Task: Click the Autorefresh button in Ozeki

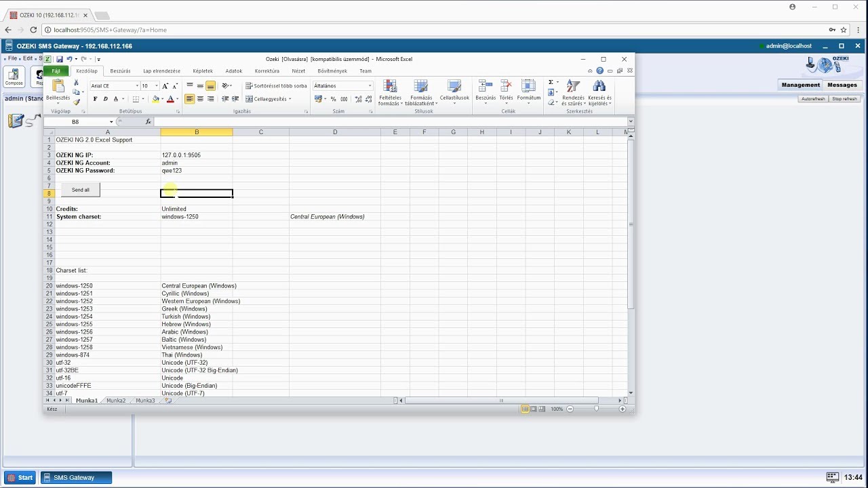Action: click(x=813, y=99)
